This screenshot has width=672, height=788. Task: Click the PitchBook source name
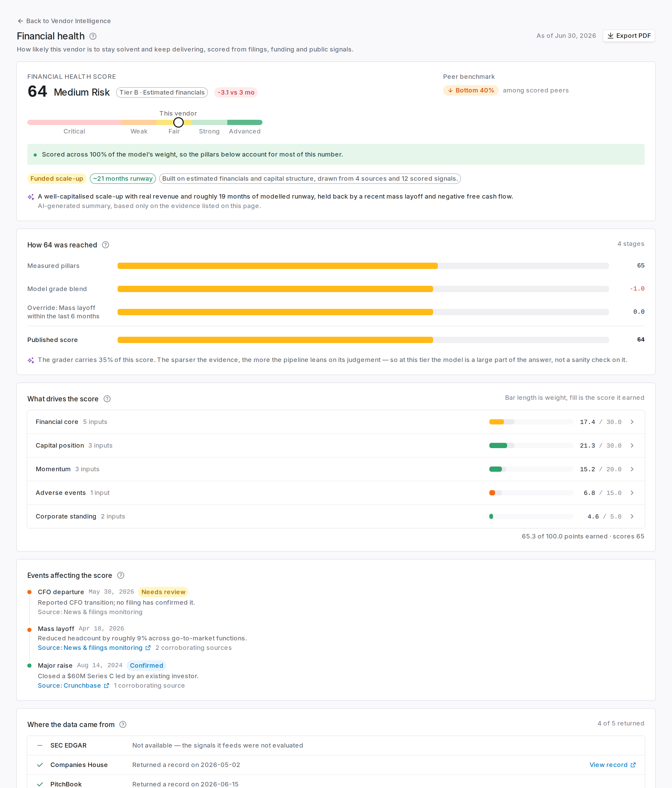(x=66, y=784)
